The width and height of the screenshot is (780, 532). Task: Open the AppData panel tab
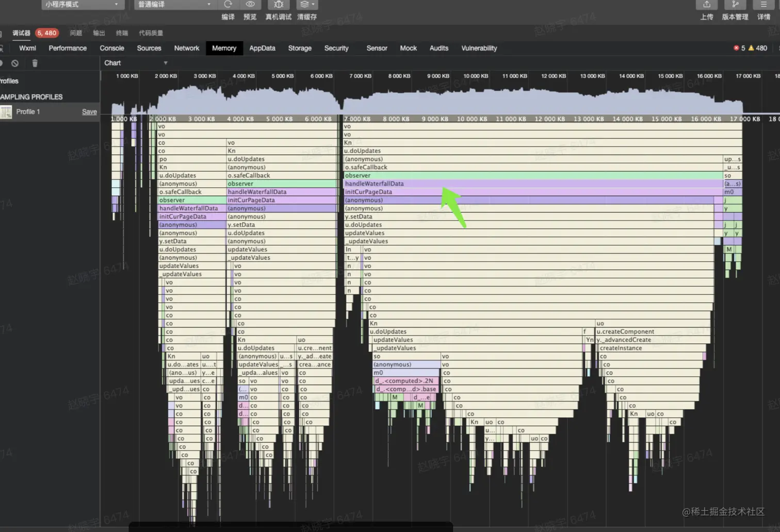262,48
